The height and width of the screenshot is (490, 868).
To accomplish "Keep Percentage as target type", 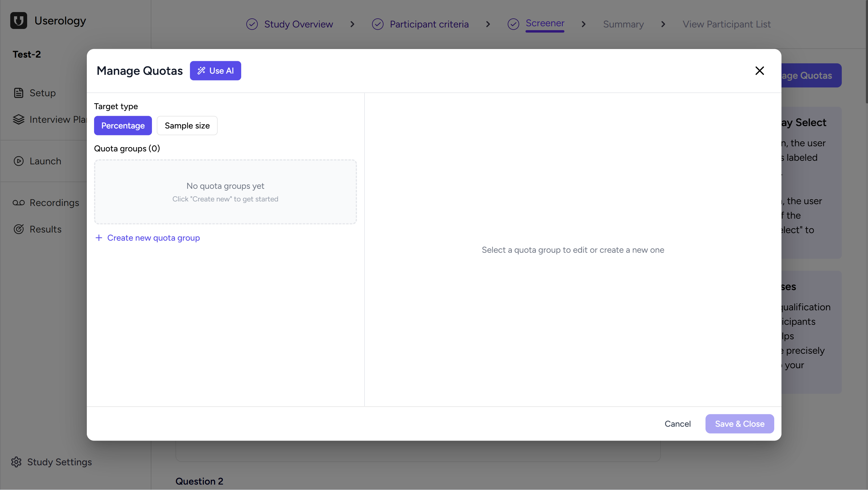I will (x=123, y=125).
